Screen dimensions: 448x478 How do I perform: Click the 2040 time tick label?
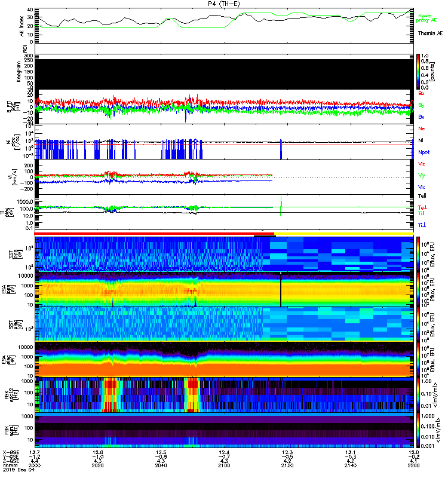point(161,465)
